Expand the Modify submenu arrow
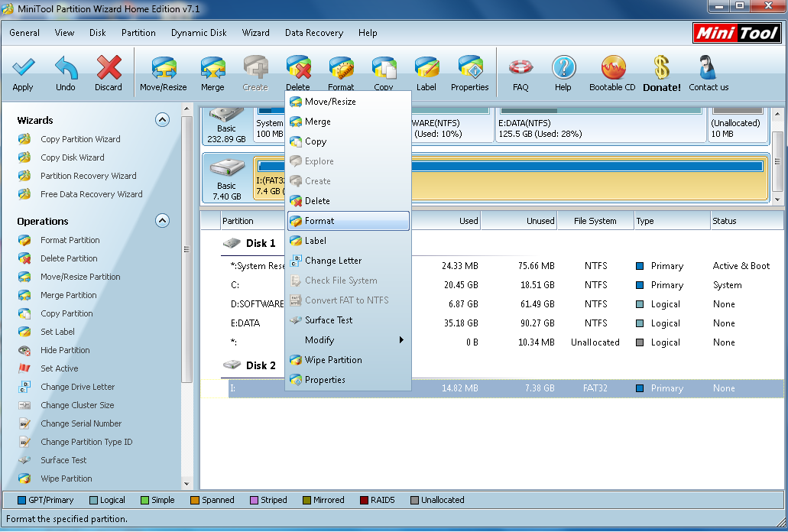 tap(401, 340)
